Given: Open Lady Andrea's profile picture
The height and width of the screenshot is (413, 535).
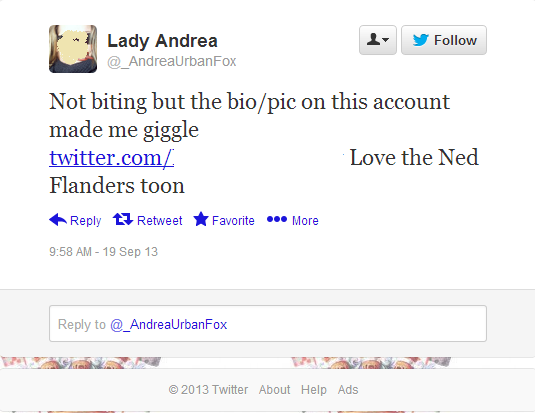Looking at the screenshot, I should (73, 49).
